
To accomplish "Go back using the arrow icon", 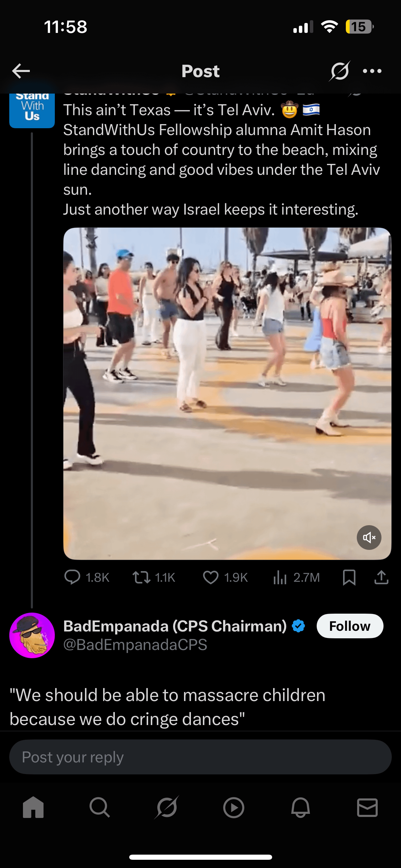I will pos(21,71).
